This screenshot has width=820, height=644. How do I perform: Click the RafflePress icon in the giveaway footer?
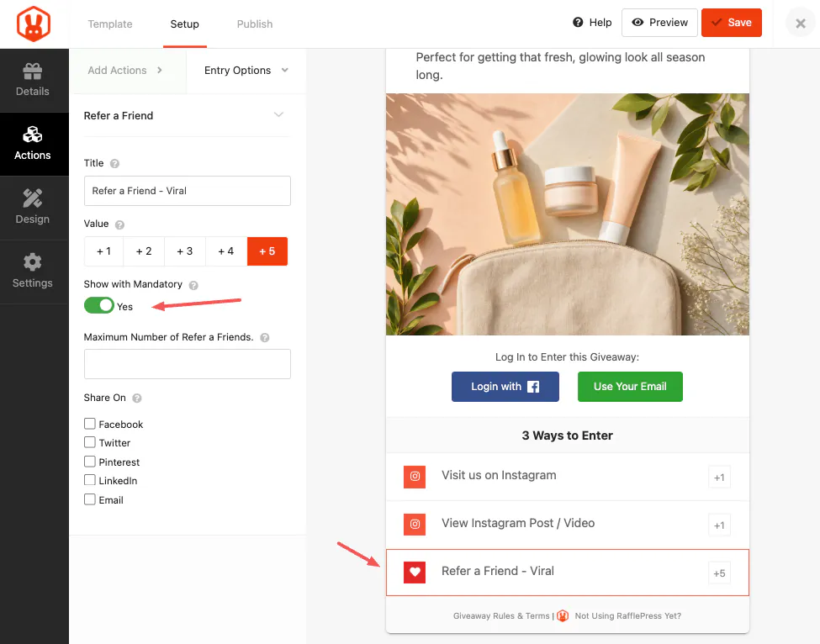click(563, 615)
